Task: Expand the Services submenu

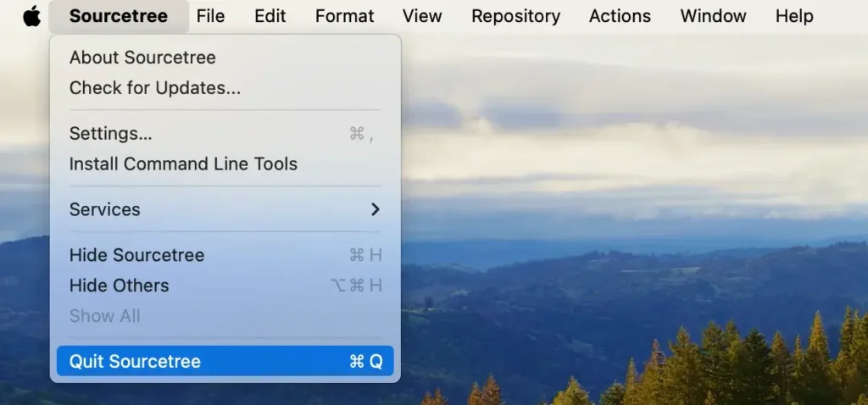Action: 225,209
